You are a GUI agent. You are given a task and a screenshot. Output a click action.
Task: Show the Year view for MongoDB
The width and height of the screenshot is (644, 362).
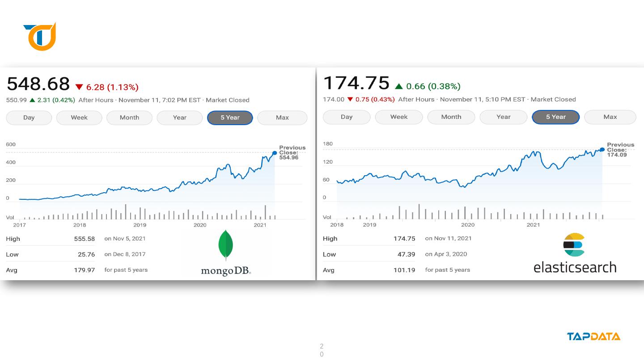pyautogui.click(x=179, y=118)
